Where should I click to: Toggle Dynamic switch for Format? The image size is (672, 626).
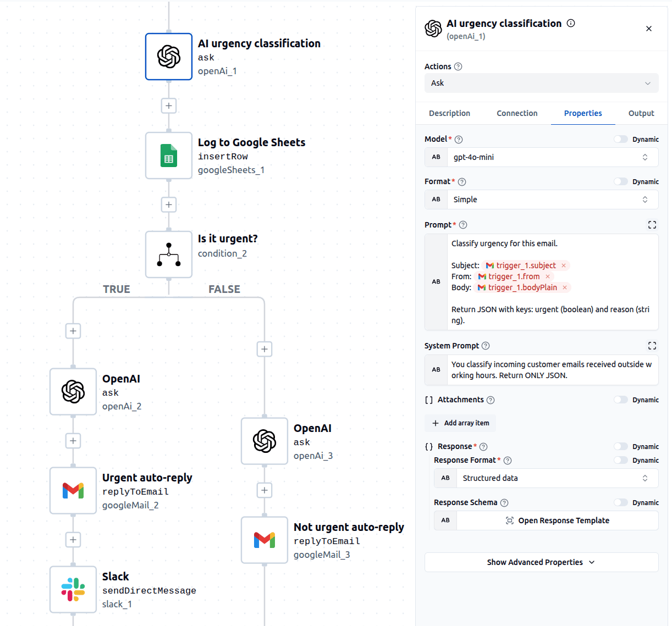point(621,182)
